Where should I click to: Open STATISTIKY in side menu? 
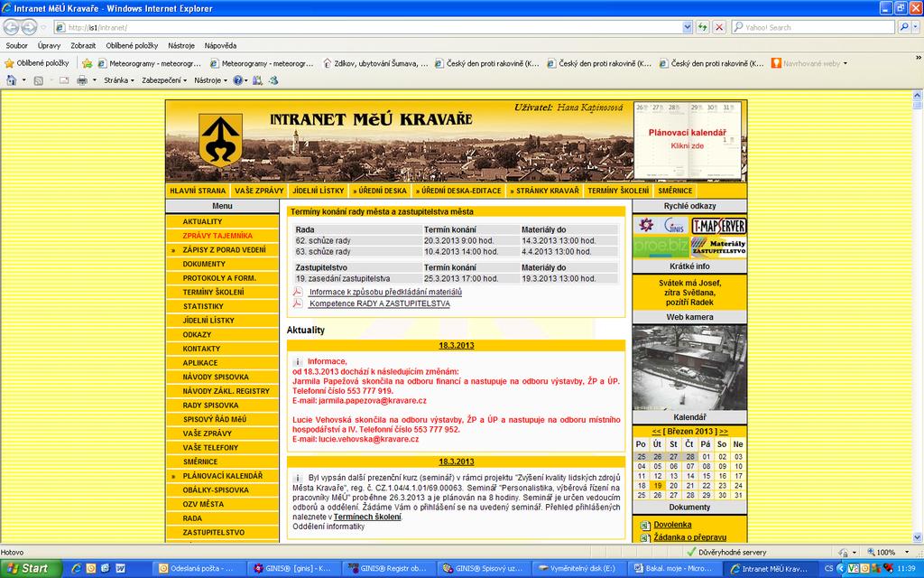(x=203, y=306)
